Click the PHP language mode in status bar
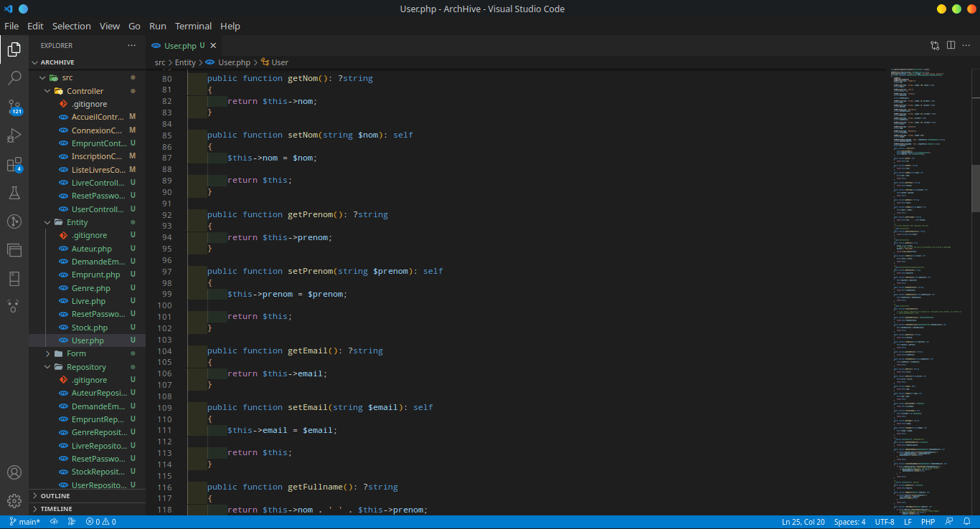The image size is (980, 529). [928, 522]
